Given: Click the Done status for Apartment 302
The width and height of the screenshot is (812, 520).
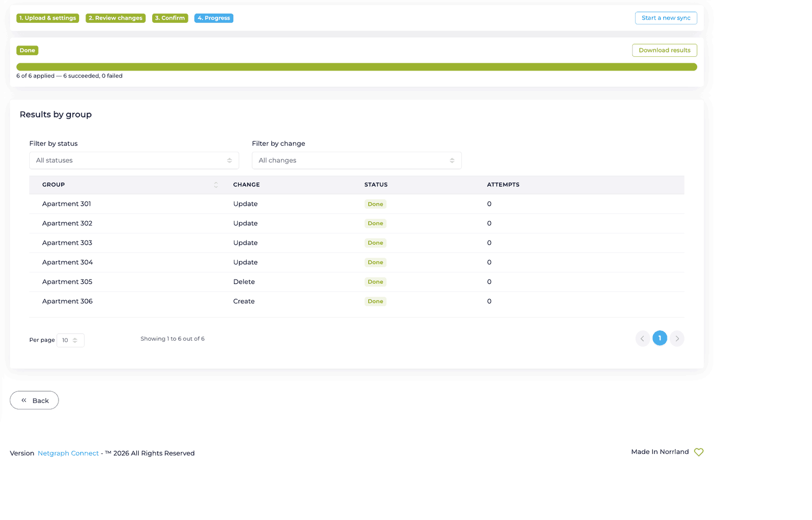Looking at the screenshot, I should [x=375, y=224].
